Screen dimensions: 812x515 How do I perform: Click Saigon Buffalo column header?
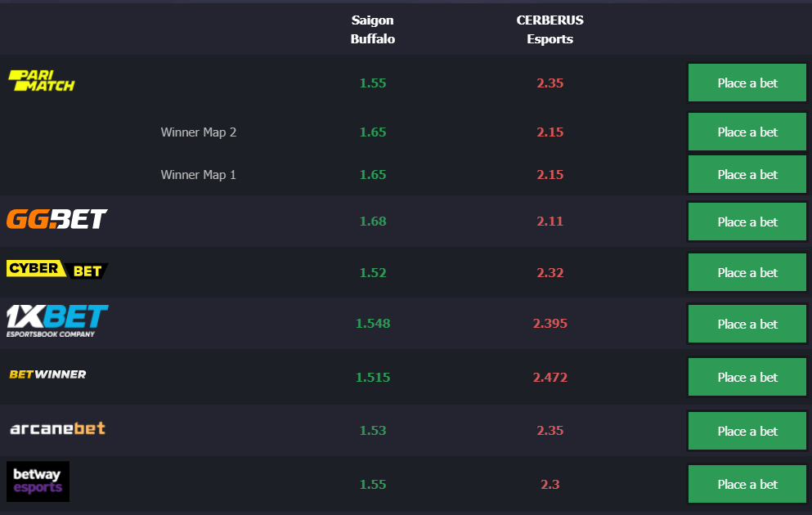click(372, 29)
